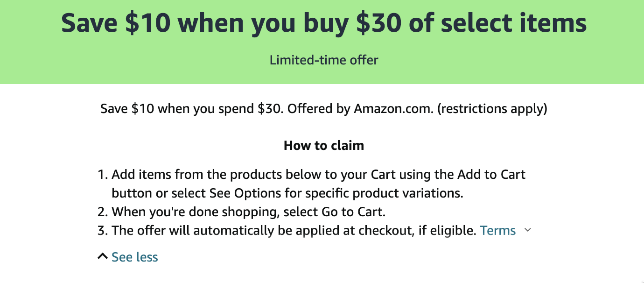Open the Terms link
Viewport: 644px width, 283px height.
pyautogui.click(x=497, y=231)
